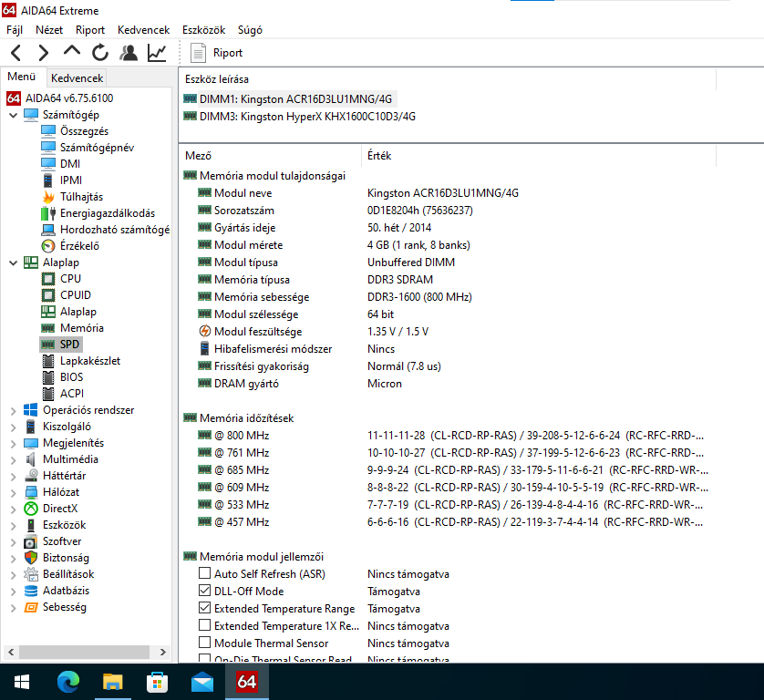This screenshot has width=764, height=700.
Task: Open the Nézet menu
Action: point(49,30)
